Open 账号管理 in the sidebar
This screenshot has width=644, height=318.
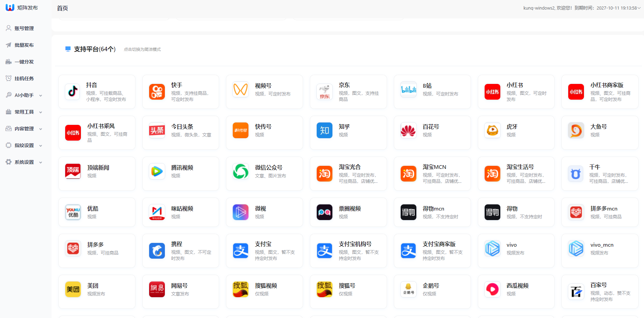coord(24,28)
